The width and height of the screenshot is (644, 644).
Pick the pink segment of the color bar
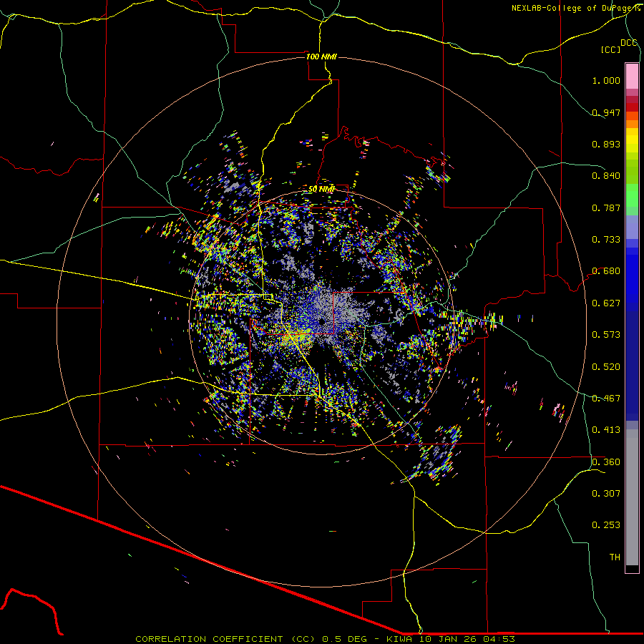(x=632, y=76)
